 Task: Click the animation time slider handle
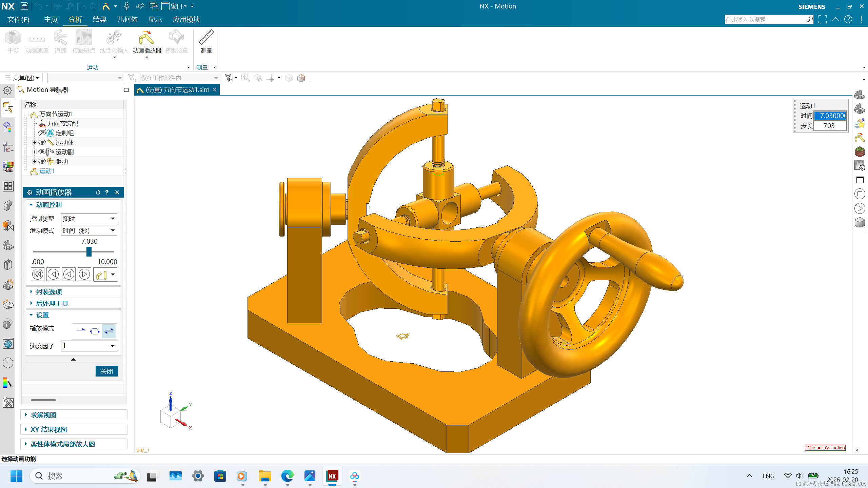89,251
